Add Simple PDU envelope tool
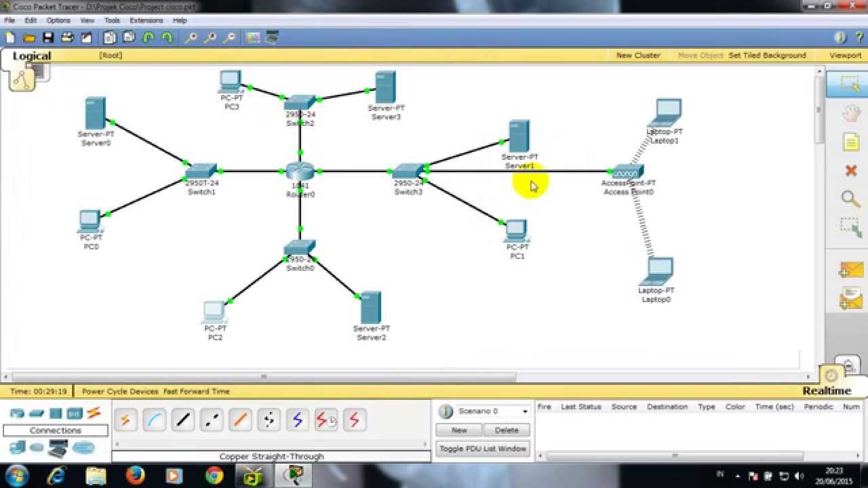Screen dimensions: 868x488 coord(850,270)
